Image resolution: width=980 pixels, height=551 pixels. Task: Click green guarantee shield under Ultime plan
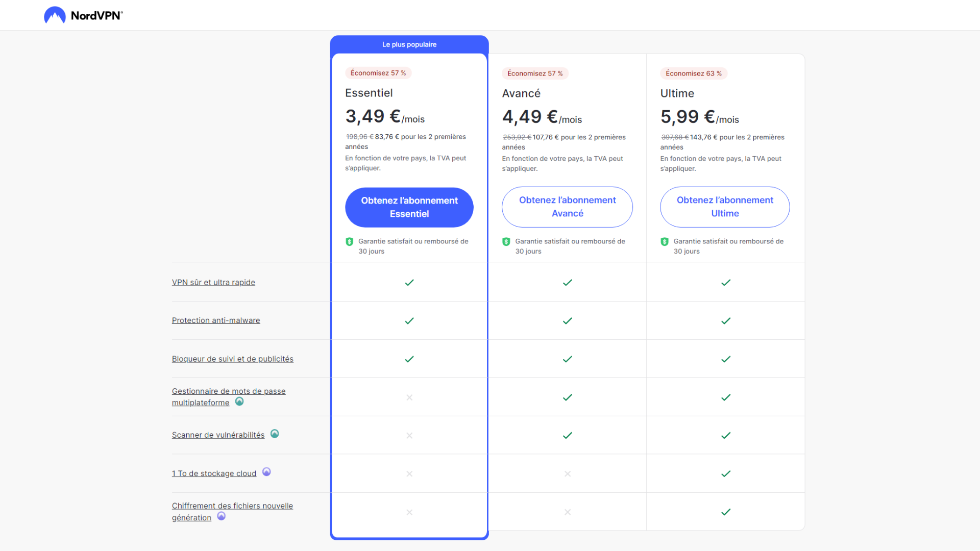click(665, 242)
